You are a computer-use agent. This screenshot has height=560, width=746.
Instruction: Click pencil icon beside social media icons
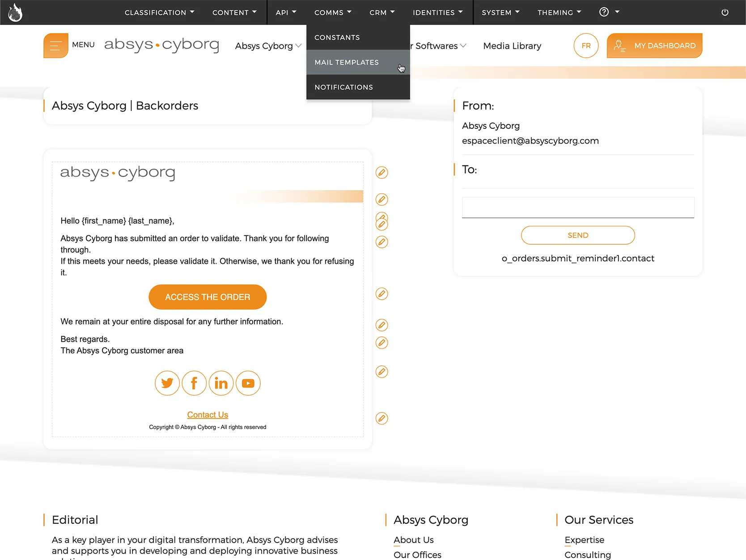(381, 372)
